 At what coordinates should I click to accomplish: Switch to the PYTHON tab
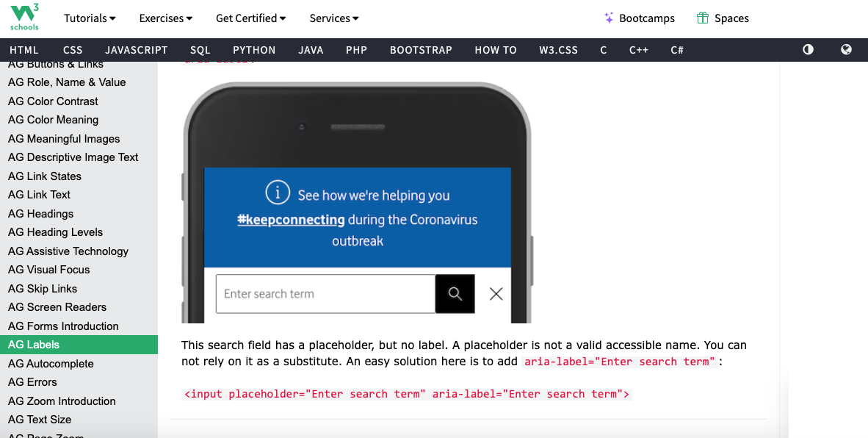click(254, 50)
